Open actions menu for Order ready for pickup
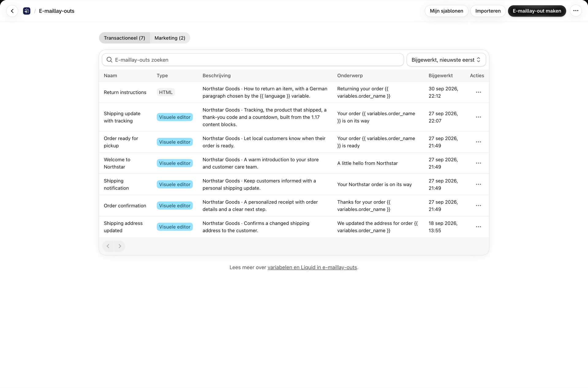The height and width of the screenshot is (388, 588). (478, 142)
